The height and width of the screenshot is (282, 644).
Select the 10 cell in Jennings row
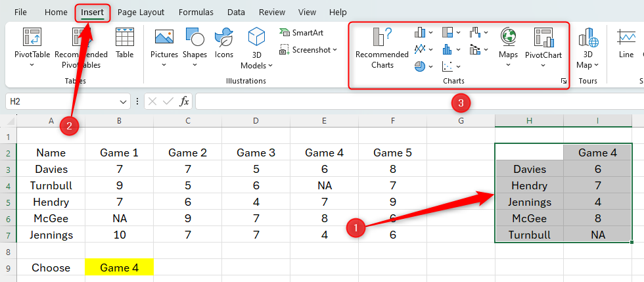[119, 235]
